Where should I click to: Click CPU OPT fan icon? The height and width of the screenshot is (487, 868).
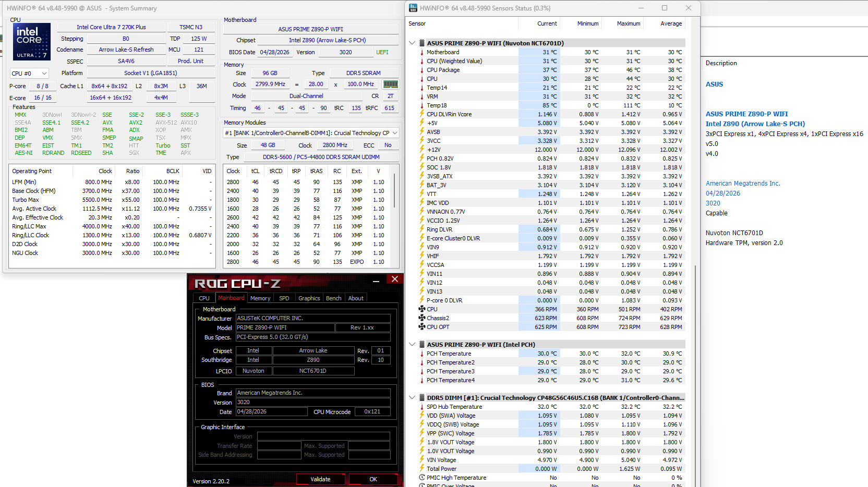point(421,327)
